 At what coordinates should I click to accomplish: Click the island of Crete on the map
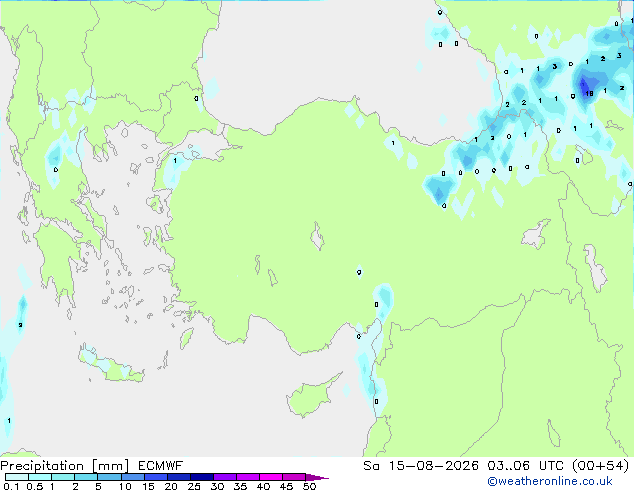(x=111, y=364)
